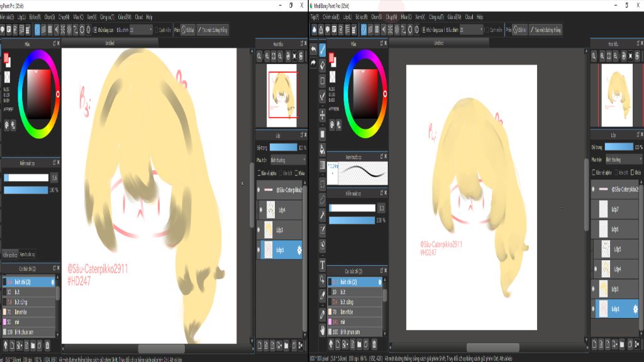Toggle Khử răng cưa checkbox in right window
Image resolution: width=644 pixels, height=362 pixels.
[x=425, y=30]
